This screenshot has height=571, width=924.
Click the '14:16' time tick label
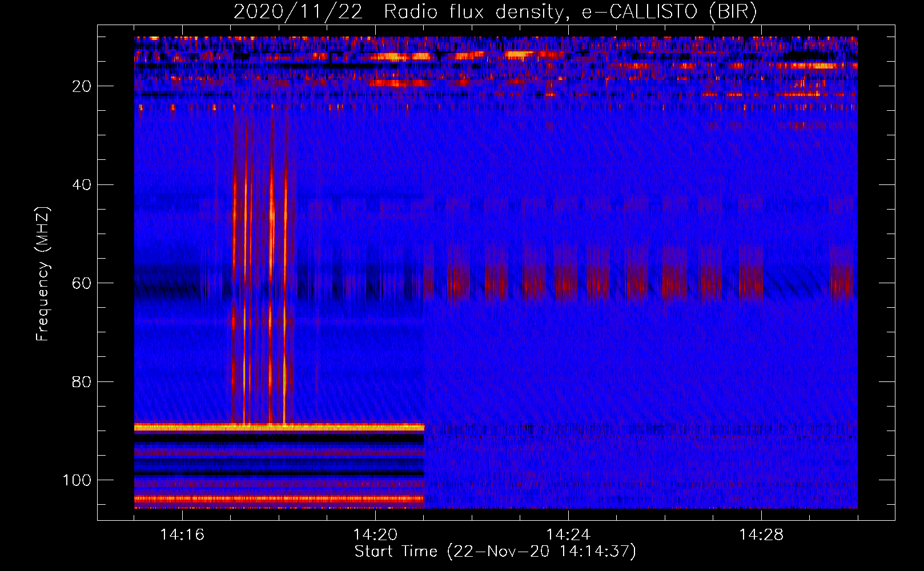pos(182,535)
